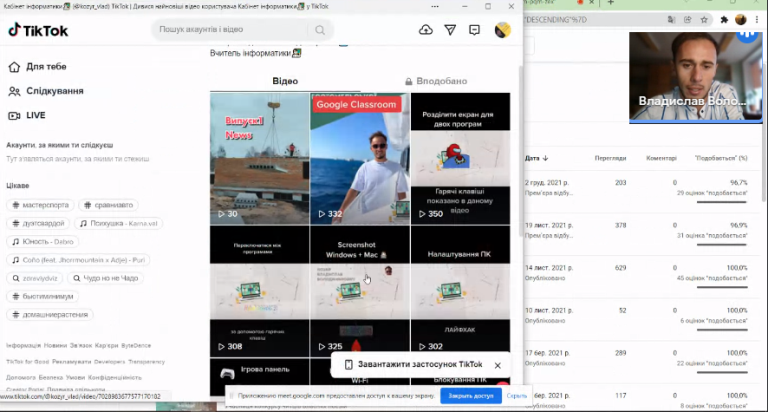The height and width of the screenshot is (412, 768).
Task: Click the translate page icon in Chrome
Action: tap(671, 20)
